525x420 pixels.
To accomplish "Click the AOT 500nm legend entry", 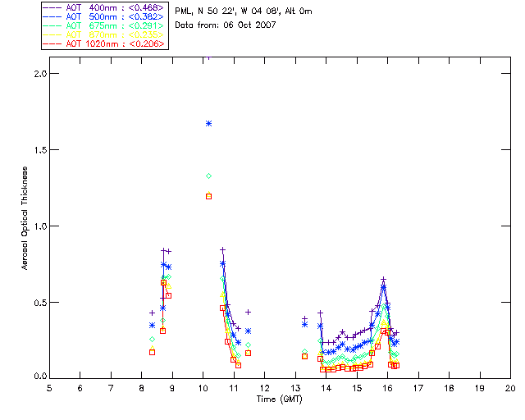I will 104,16.
